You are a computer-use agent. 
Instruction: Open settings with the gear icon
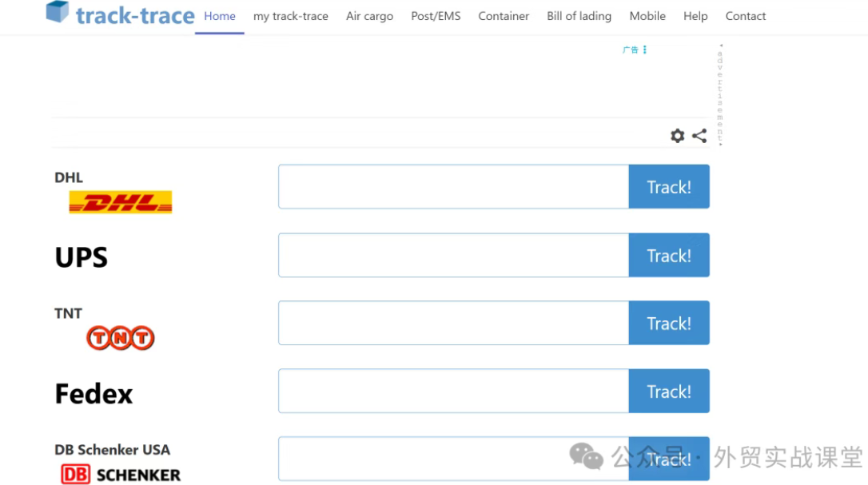(x=677, y=136)
